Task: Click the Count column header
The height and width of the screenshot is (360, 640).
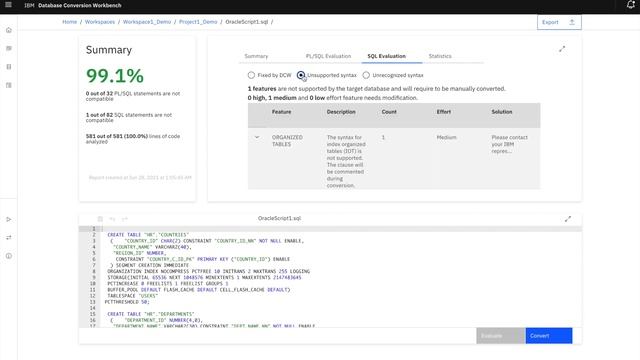Action: (389, 112)
